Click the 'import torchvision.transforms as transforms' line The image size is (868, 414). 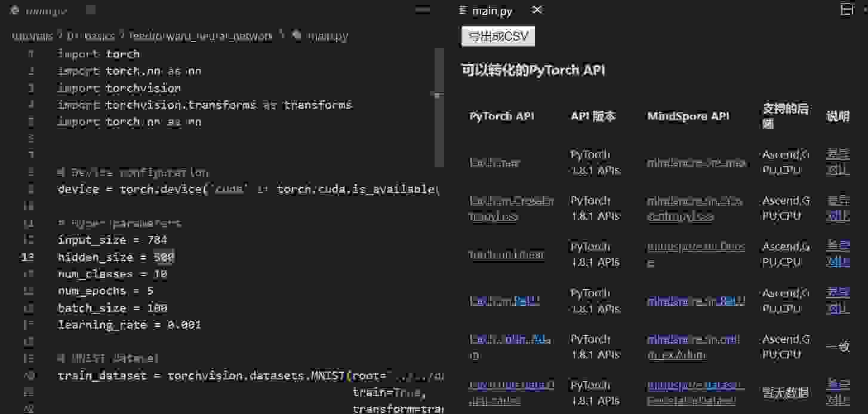205,105
